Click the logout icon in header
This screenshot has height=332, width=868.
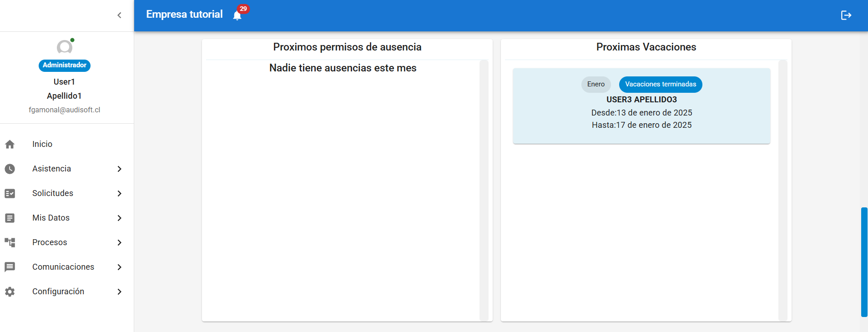click(846, 15)
